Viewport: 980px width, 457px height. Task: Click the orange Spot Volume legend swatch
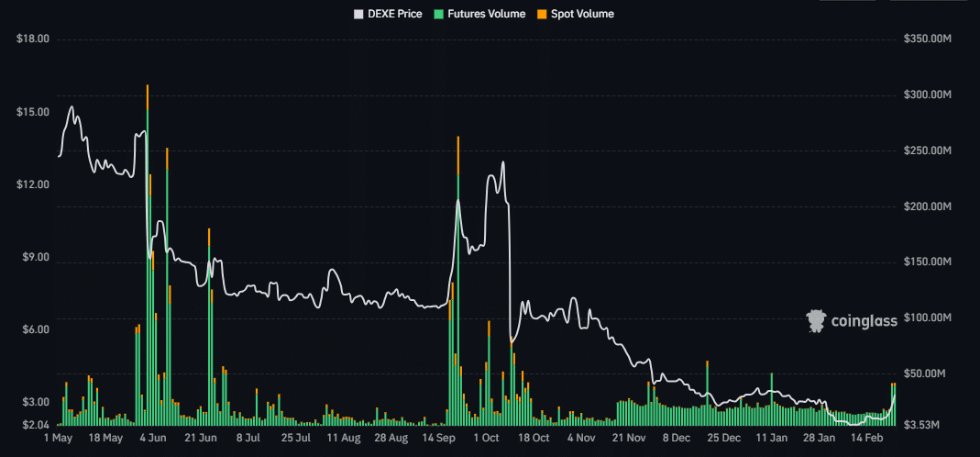[x=543, y=14]
